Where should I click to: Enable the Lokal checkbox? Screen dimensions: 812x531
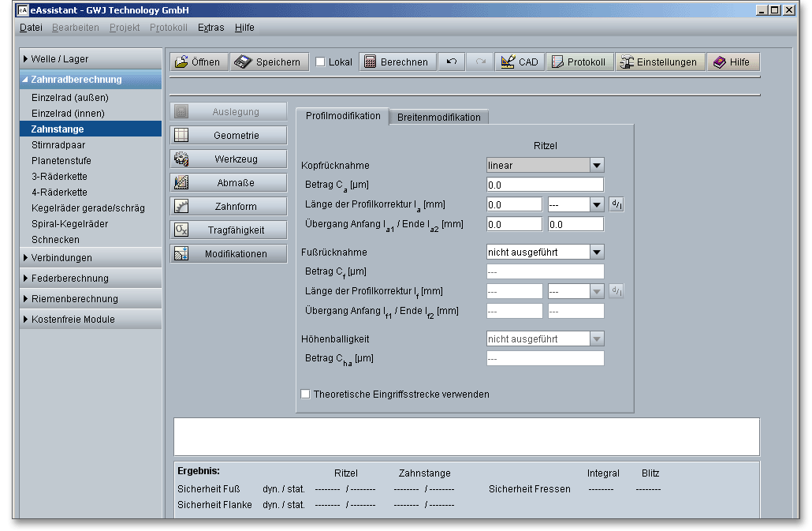[320, 62]
